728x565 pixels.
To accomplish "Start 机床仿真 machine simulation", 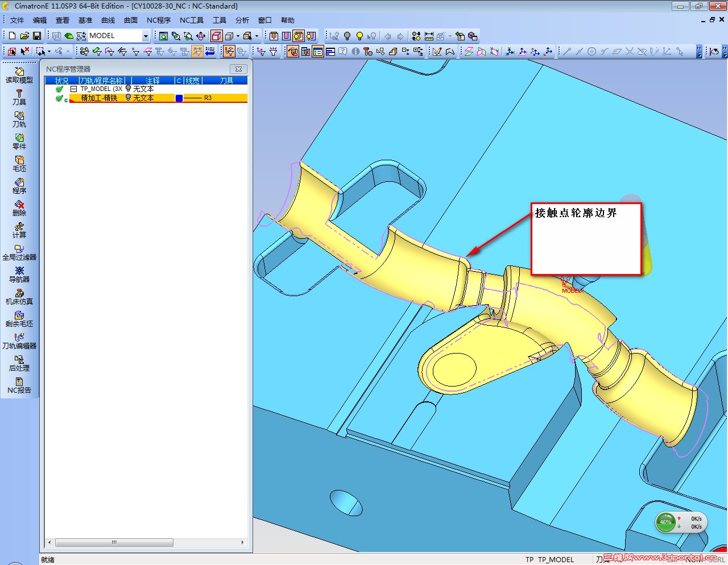I will [x=19, y=297].
